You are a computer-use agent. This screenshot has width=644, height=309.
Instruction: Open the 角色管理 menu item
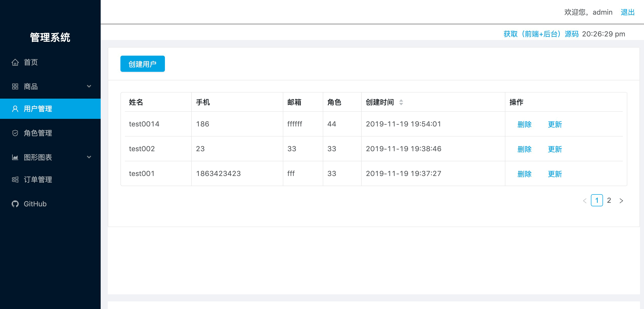[x=38, y=133]
